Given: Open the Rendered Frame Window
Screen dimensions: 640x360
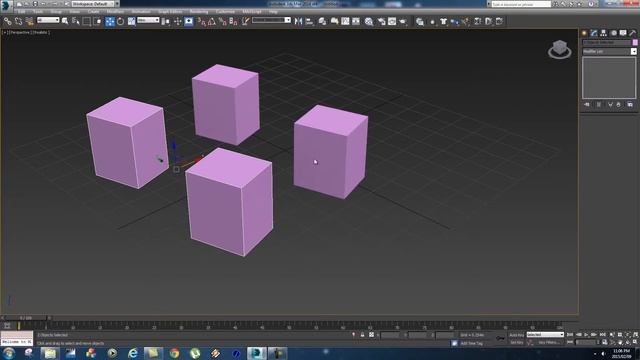Looking at the screenshot, I should [x=392, y=21].
